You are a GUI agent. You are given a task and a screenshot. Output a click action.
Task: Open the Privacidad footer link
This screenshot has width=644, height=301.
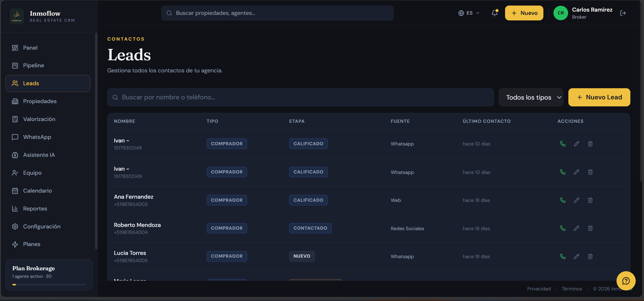tap(539, 289)
